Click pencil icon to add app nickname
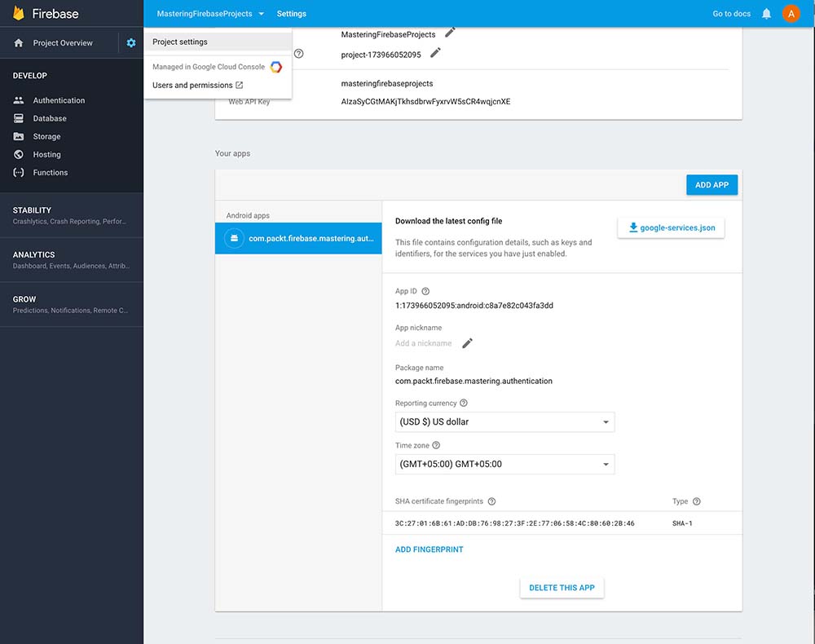Viewport: 815px width, 644px height. pos(467,343)
